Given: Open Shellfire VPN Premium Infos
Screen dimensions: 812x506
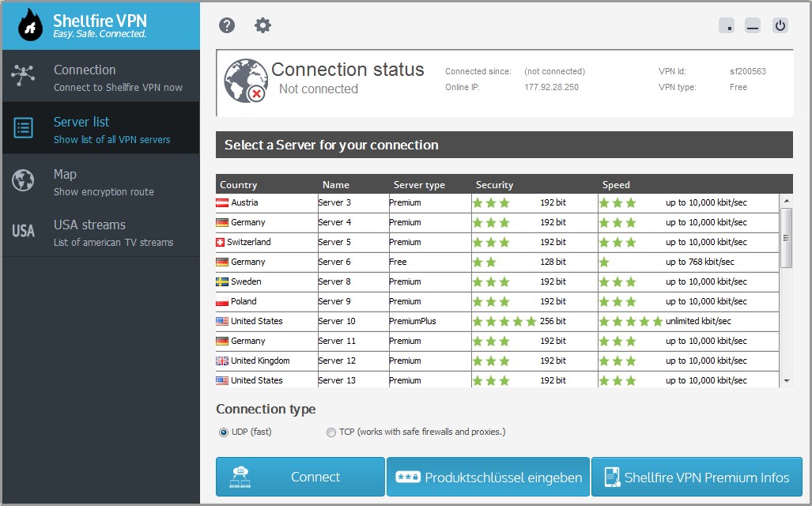Looking at the screenshot, I should (x=697, y=477).
